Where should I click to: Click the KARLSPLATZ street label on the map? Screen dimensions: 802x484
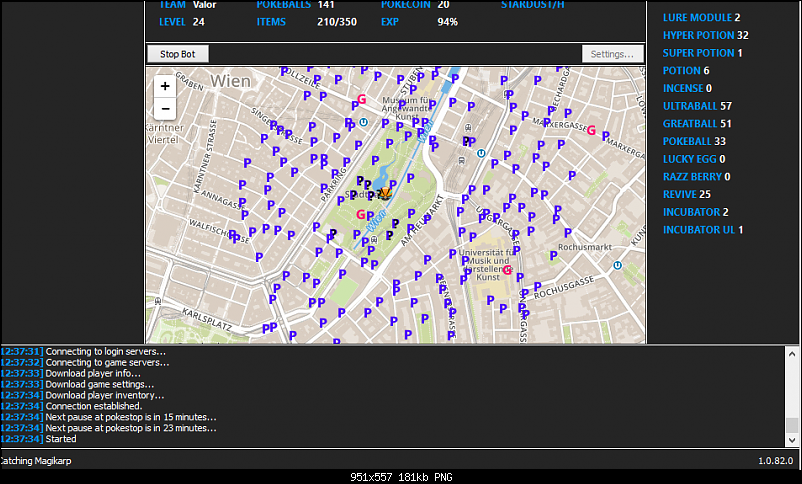[x=207, y=320]
